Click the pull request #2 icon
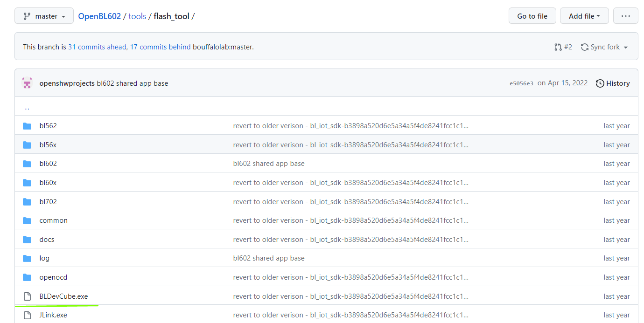Screen dimensions: 644x323 pyautogui.click(x=558, y=47)
